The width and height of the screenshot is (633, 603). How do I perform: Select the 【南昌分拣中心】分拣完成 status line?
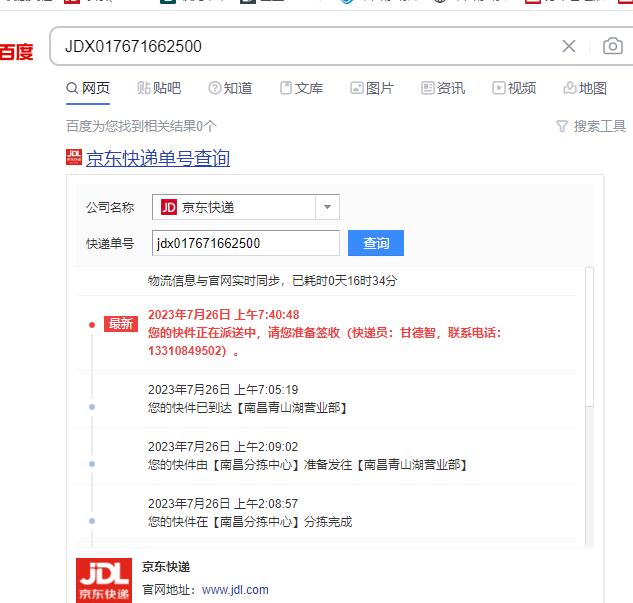(x=250, y=522)
